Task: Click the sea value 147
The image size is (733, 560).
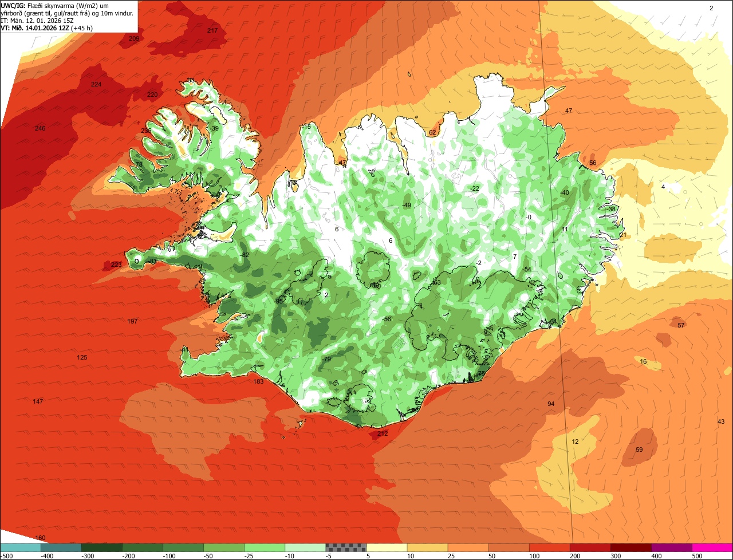Action: (x=38, y=401)
